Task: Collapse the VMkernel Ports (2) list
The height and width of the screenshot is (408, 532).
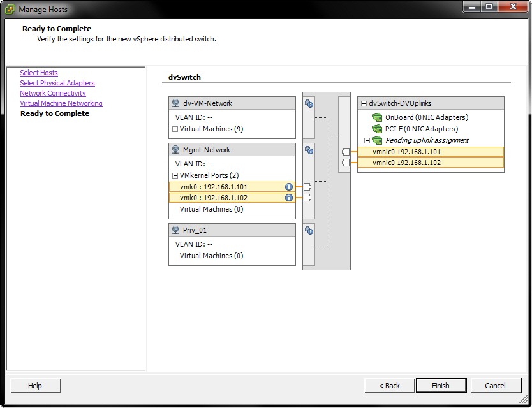Action: pos(175,175)
